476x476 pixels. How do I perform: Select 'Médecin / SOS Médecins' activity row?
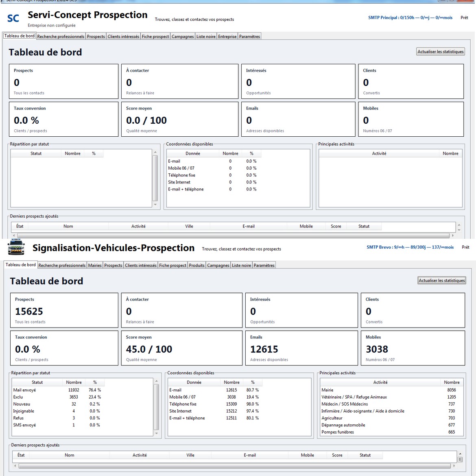tap(392, 404)
